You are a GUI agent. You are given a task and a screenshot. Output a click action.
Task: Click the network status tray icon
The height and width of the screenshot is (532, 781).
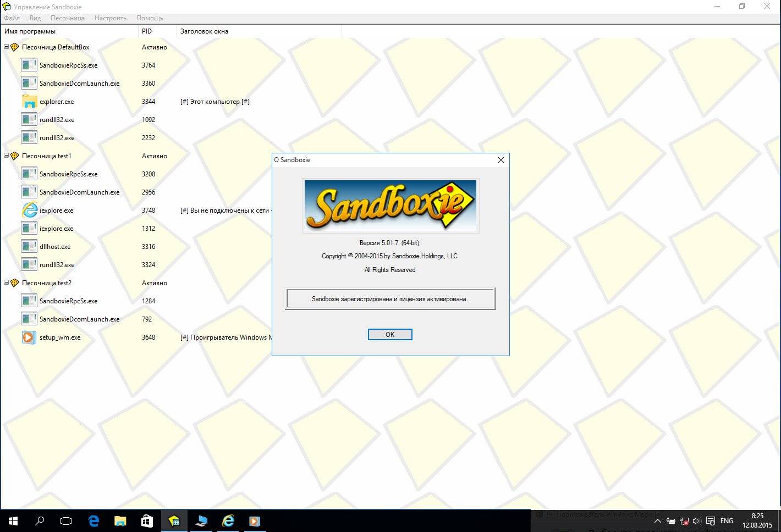(x=684, y=521)
